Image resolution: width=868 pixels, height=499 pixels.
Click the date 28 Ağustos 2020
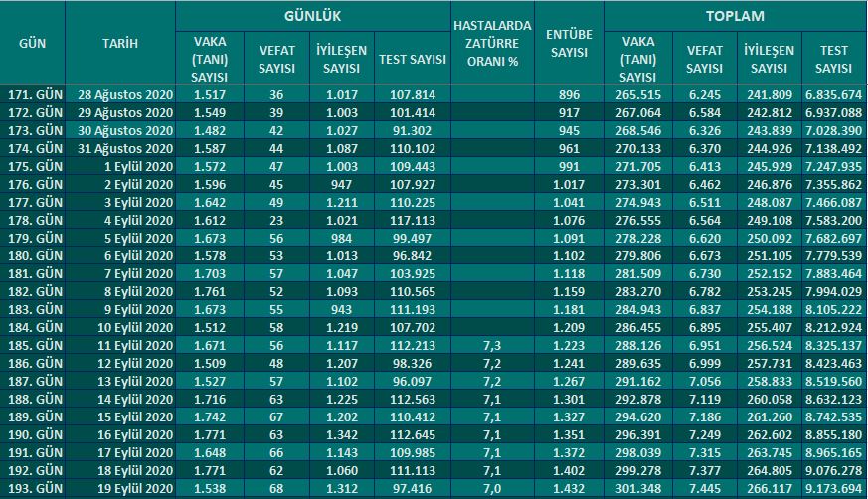coord(125,94)
